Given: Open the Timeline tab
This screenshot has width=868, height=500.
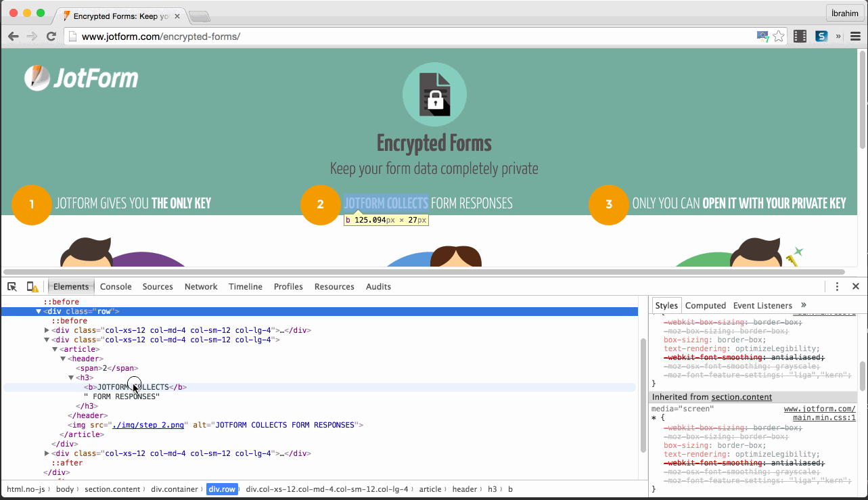Looking at the screenshot, I should tap(246, 287).
